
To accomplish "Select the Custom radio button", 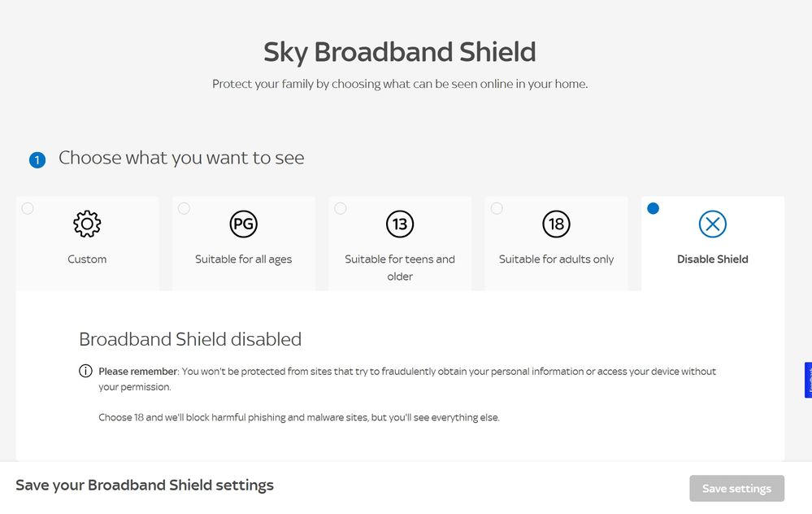I will point(27,208).
